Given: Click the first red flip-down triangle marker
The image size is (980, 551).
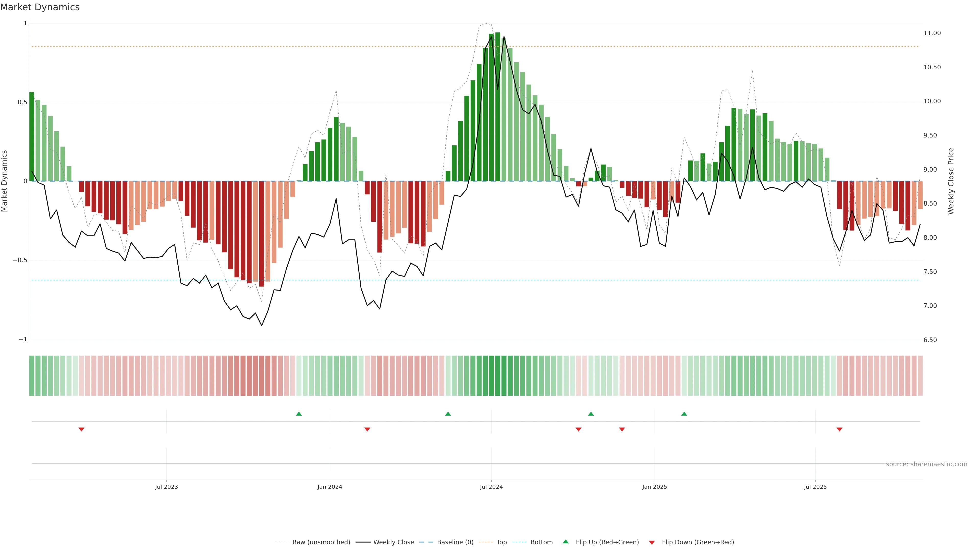Looking at the screenshot, I should (x=81, y=429).
